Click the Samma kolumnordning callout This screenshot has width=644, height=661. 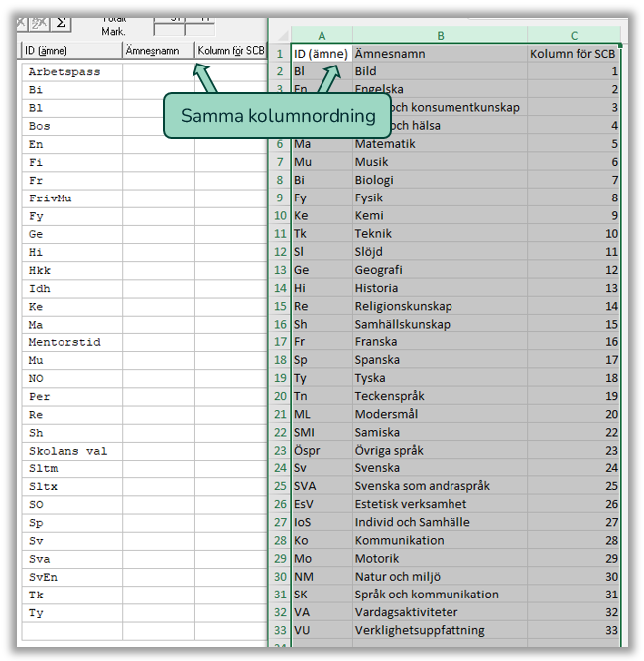pos(278,116)
